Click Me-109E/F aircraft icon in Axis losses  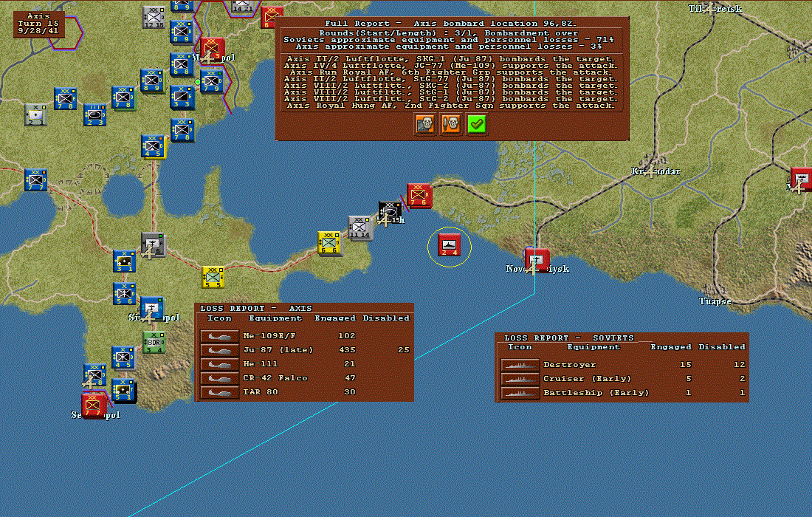[x=219, y=336]
